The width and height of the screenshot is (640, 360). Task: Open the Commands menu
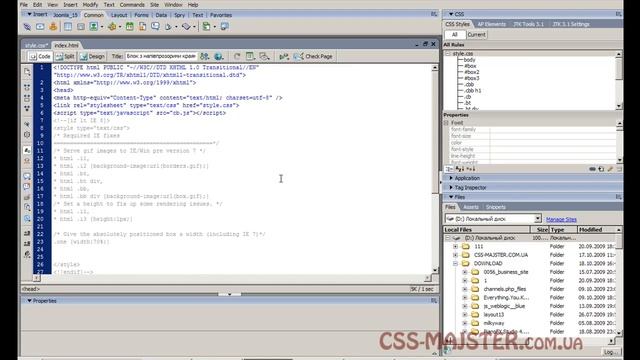click(x=132, y=5)
